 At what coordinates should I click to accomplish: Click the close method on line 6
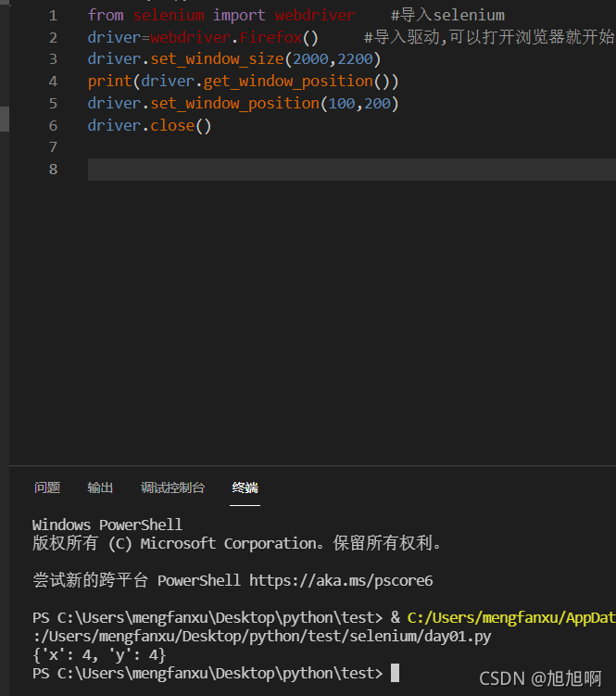tap(172, 126)
